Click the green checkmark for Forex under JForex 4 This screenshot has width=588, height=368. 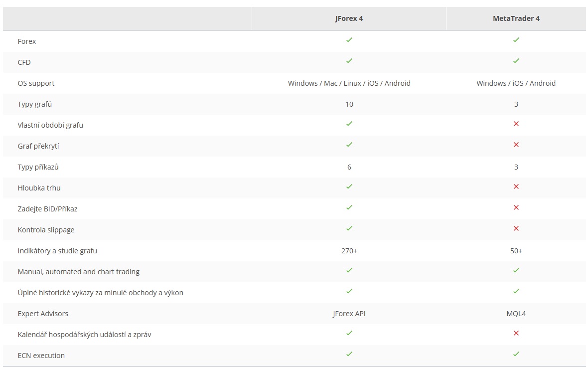pos(349,40)
